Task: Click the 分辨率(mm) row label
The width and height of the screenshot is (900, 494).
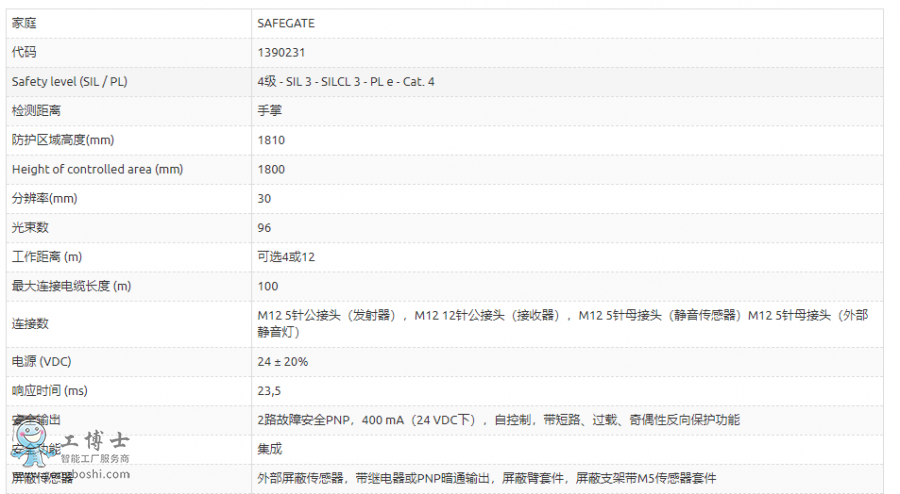Action: [44, 198]
